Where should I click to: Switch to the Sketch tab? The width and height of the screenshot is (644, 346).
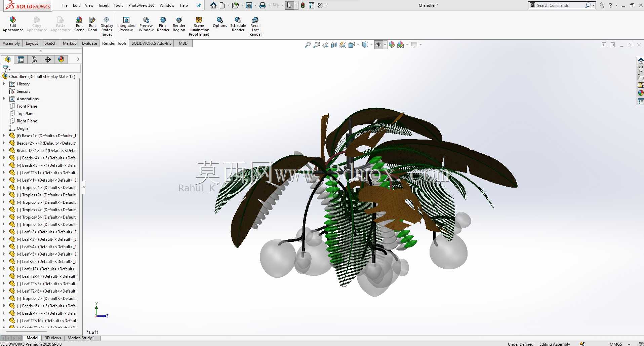pos(50,43)
